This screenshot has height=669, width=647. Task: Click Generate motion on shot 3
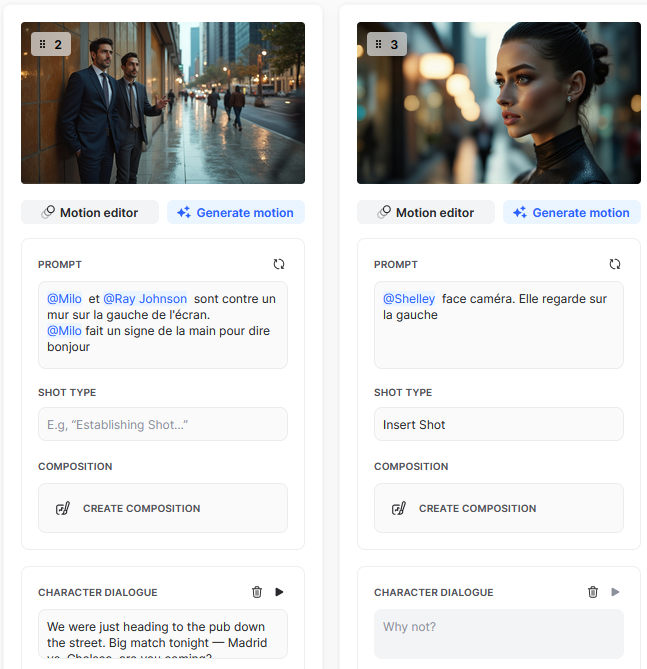click(x=572, y=212)
